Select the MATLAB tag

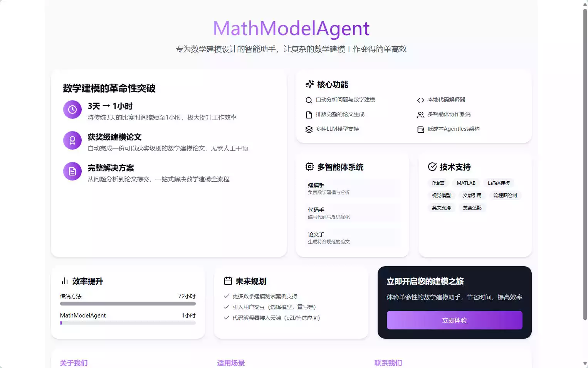(x=466, y=183)
